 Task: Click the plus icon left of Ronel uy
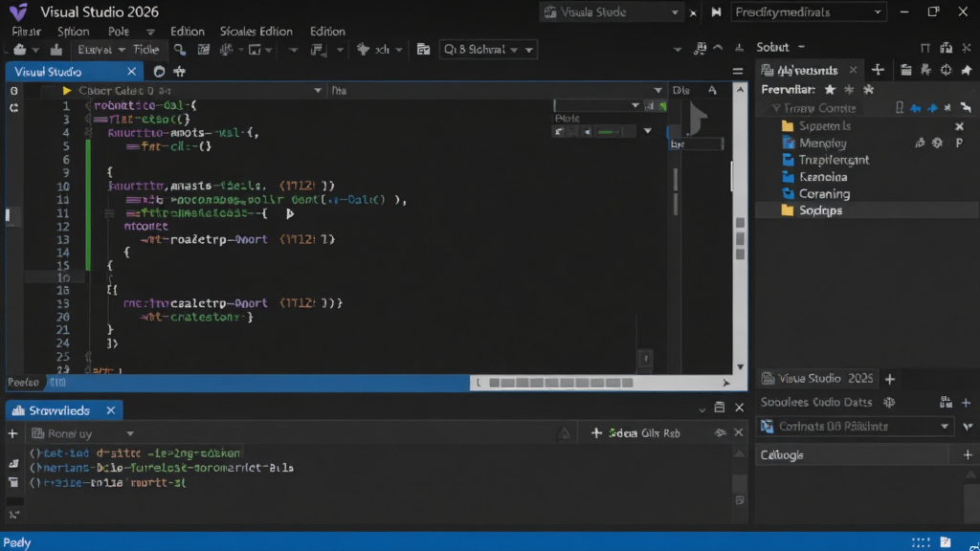click(12, 433)
